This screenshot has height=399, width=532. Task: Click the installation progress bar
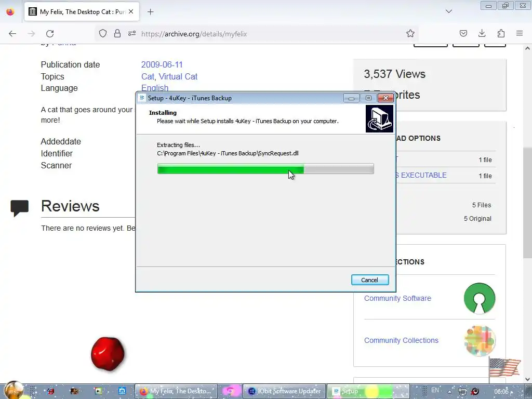coord(265,169)
